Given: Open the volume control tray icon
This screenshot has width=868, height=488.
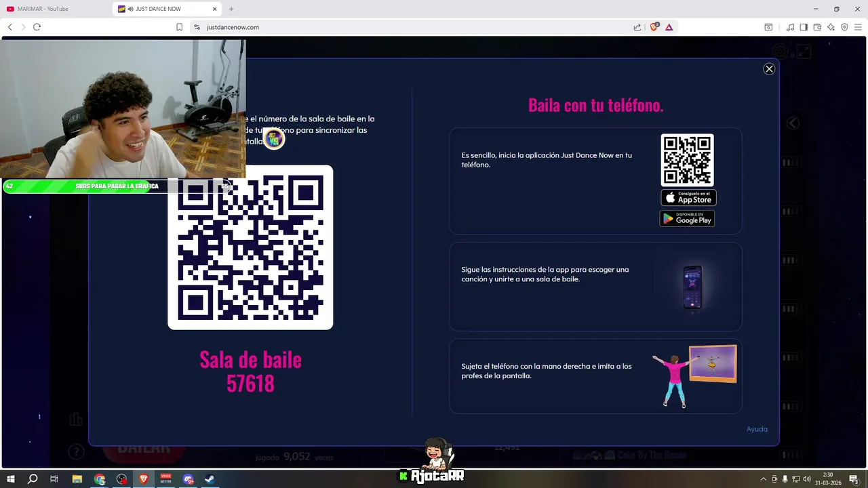Looking at the screenshot, I should 807,479.
